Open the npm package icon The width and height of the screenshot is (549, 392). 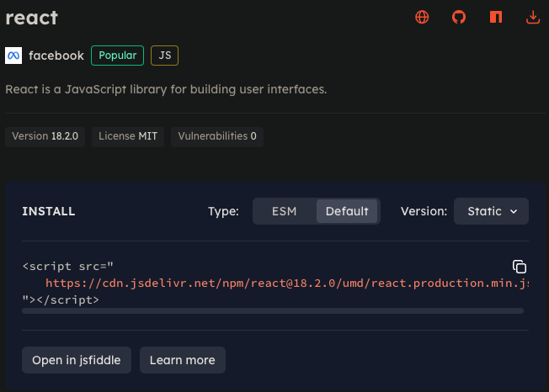(496, 17)
